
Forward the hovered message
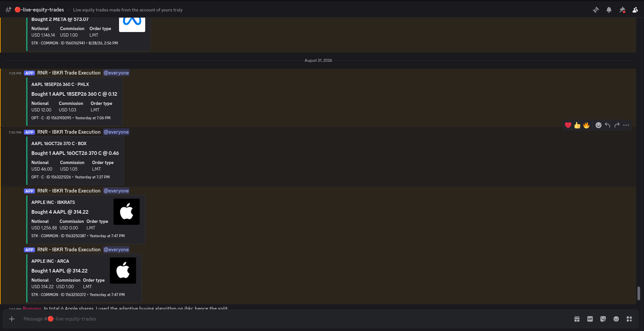617,125
